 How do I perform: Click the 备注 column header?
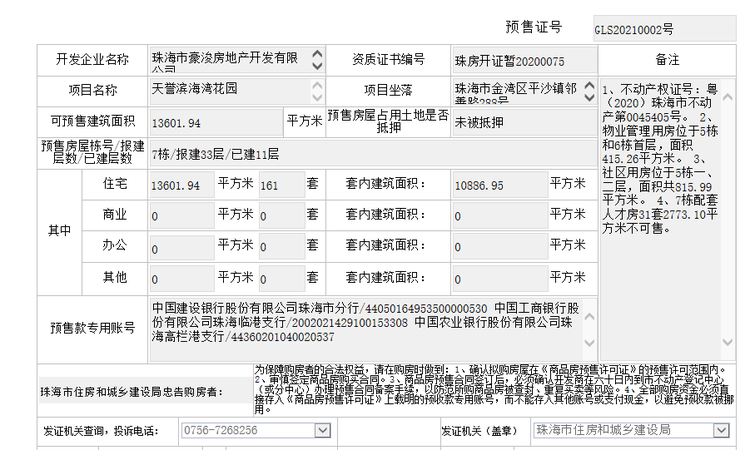667,60
